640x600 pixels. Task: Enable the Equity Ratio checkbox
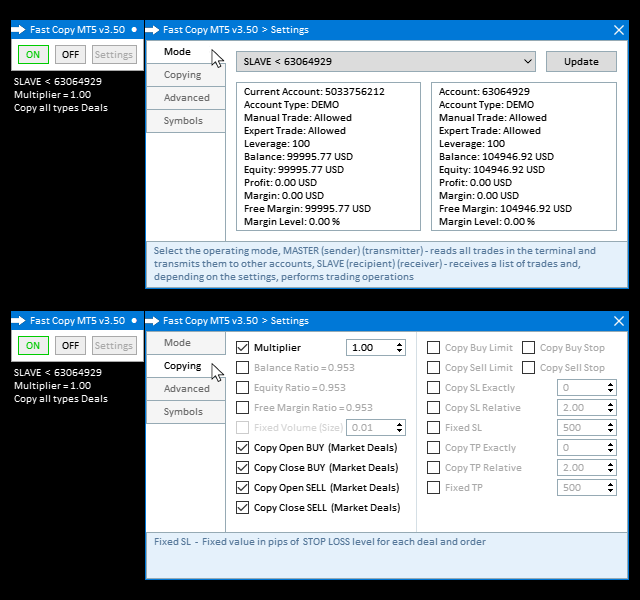point(242,388)
